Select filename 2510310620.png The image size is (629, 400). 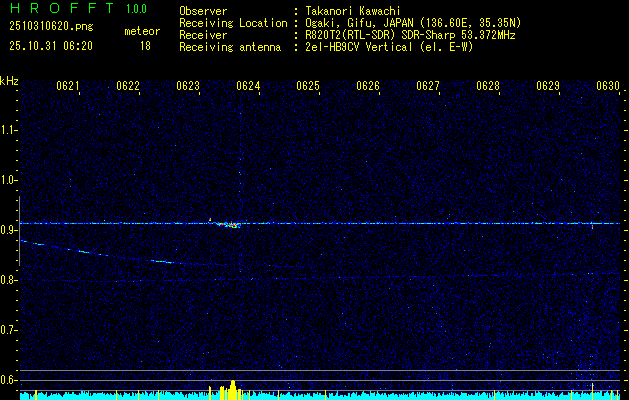pos(51,27)
